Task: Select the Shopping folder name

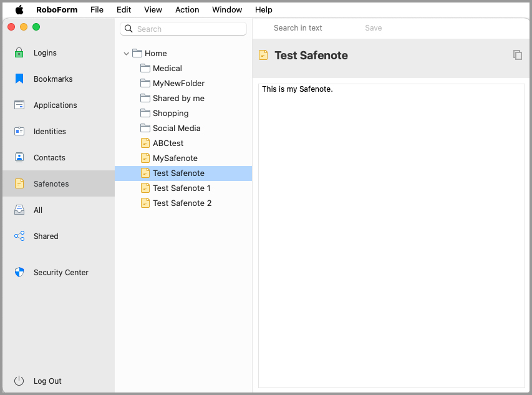Action: [171, 114]
